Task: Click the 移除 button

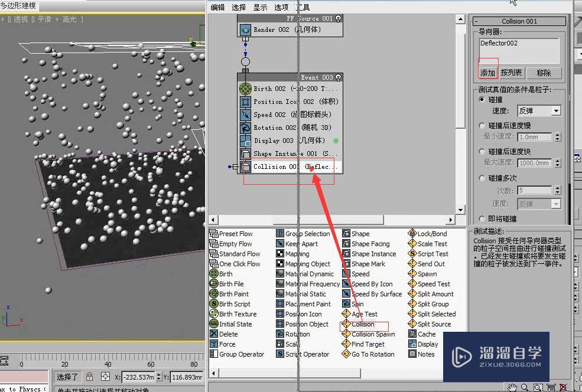Action: [544, 73]
